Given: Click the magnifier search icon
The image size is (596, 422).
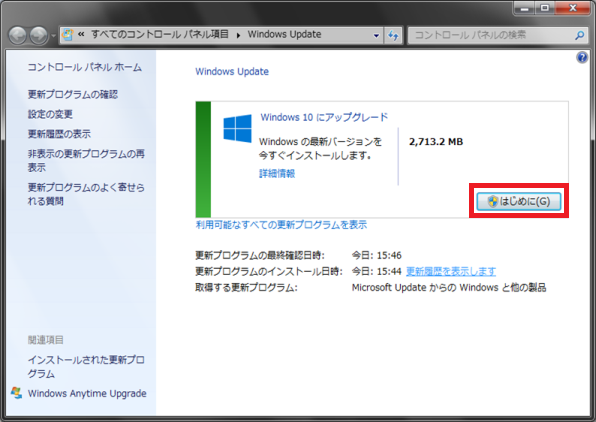Looking at the screenshot, I should point(579,35).
